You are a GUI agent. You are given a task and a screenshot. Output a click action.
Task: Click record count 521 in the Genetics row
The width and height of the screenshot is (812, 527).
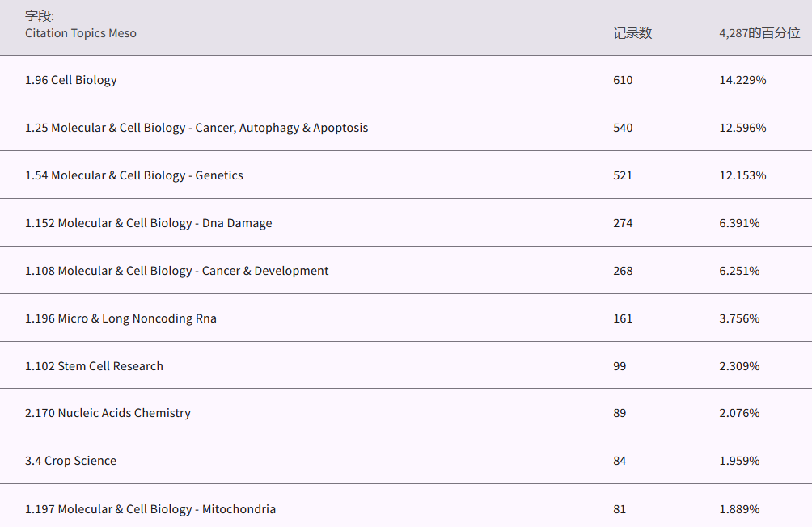tap(623, 175)
